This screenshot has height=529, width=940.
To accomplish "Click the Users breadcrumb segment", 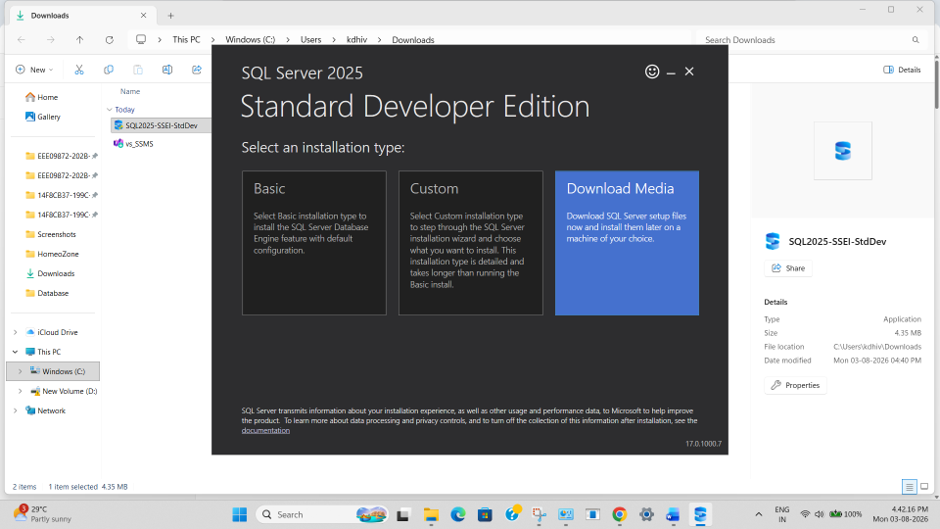I will [311, 40].
